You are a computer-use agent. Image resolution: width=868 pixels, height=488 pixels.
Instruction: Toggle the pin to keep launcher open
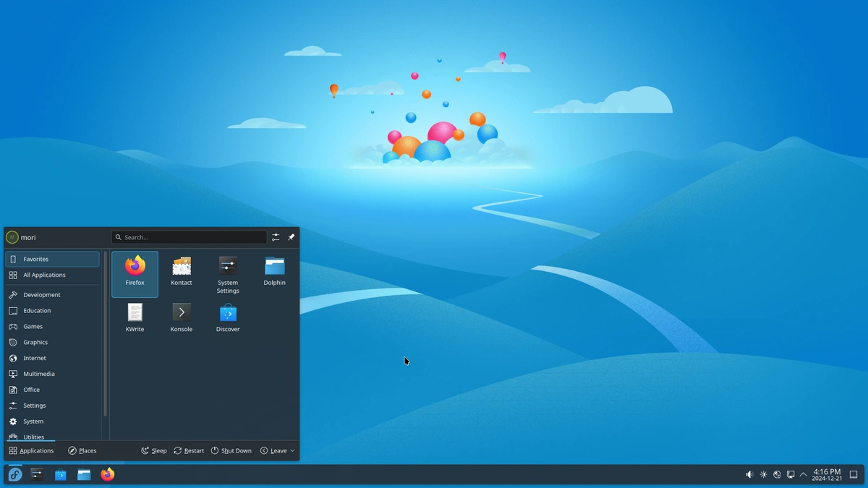tap(291, 237)
